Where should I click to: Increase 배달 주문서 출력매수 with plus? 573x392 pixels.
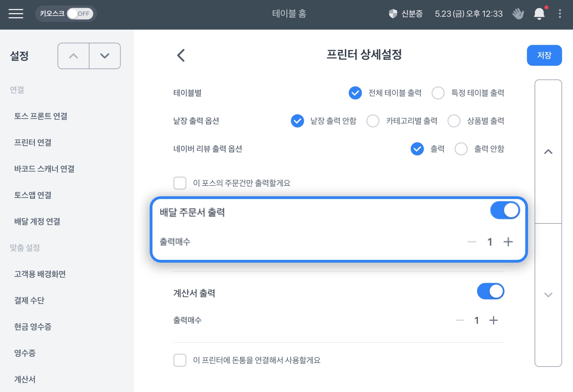(508, 242)
